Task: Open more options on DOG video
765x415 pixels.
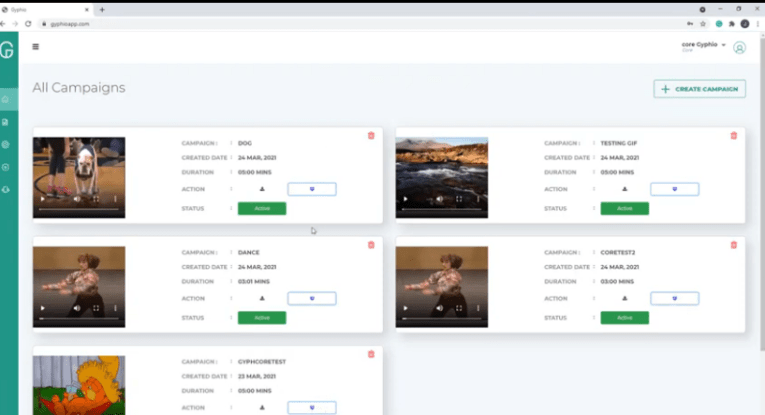Action: coord(115,199)
